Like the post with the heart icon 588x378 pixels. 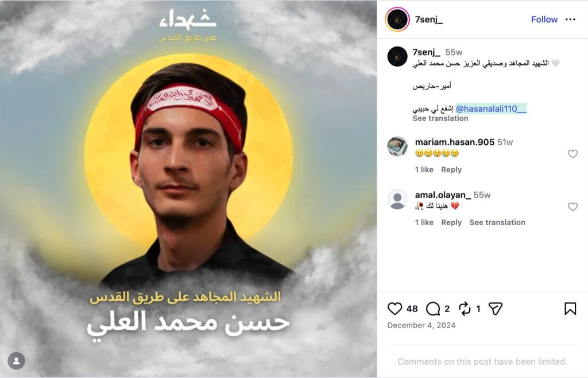(394, 308)
